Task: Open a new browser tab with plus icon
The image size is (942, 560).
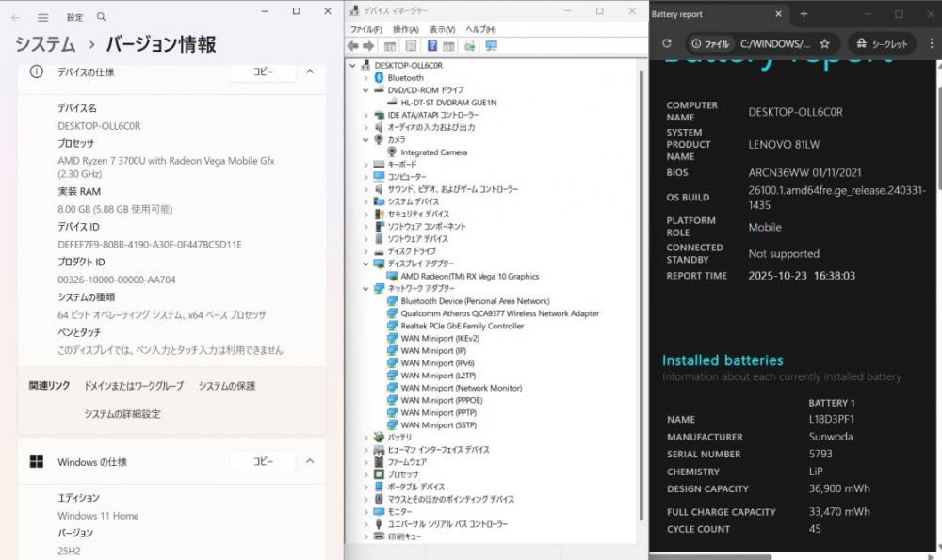Action: click(804, 14)
